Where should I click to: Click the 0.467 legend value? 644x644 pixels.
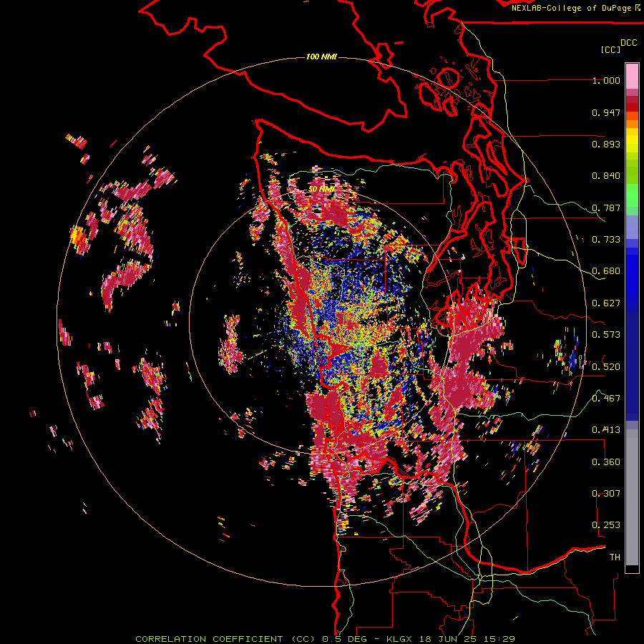click(606, 399)
